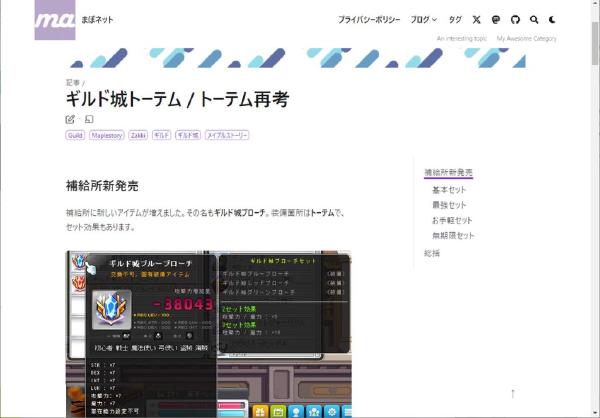Click the 記事 breadcrumb link

click(x=73, y=83)
